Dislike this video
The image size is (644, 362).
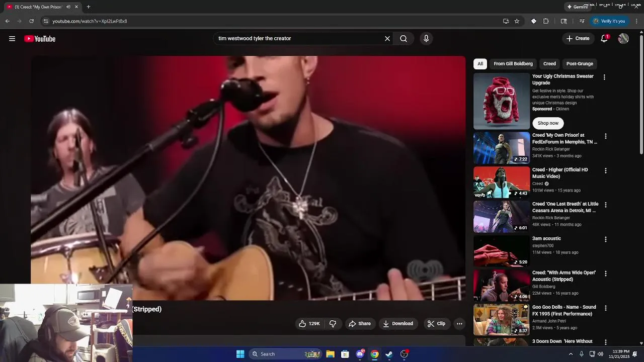click(x=333, y=324)
